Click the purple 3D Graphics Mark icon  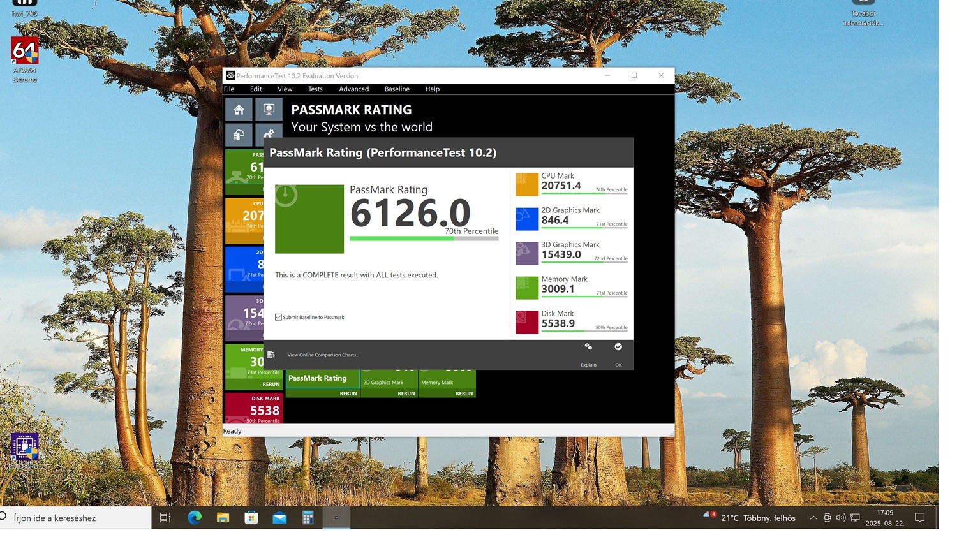(527, 253)
